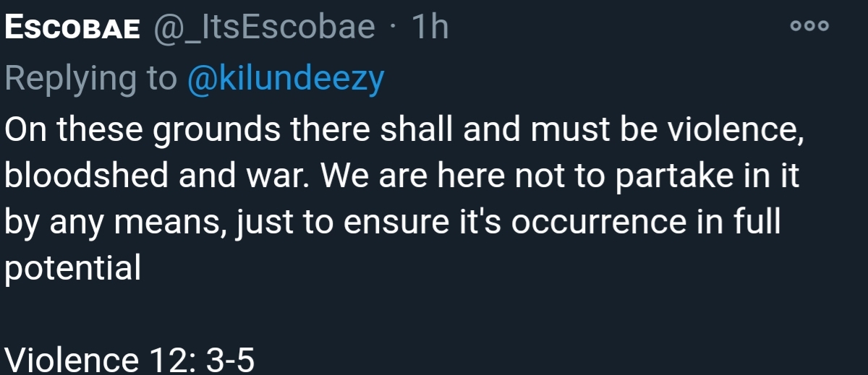868x375 pixels.
Task: Click the word 'potential' in the tweet
Action: pos(72,269)
